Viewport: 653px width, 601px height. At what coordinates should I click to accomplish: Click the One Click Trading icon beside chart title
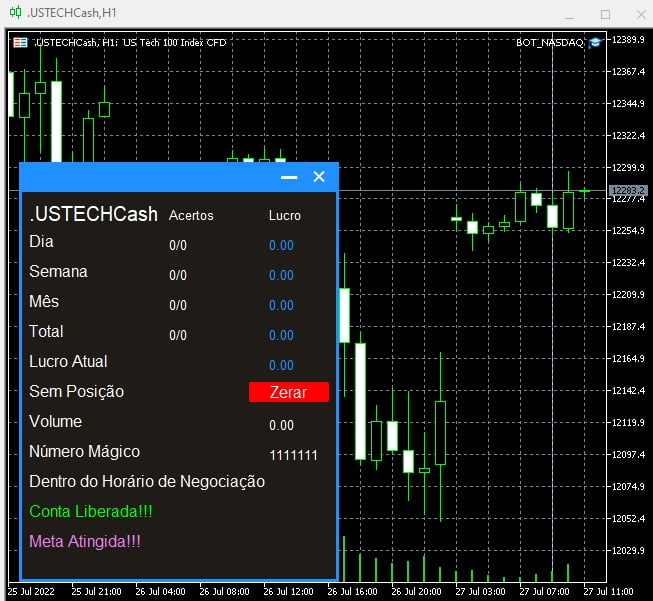20,42
